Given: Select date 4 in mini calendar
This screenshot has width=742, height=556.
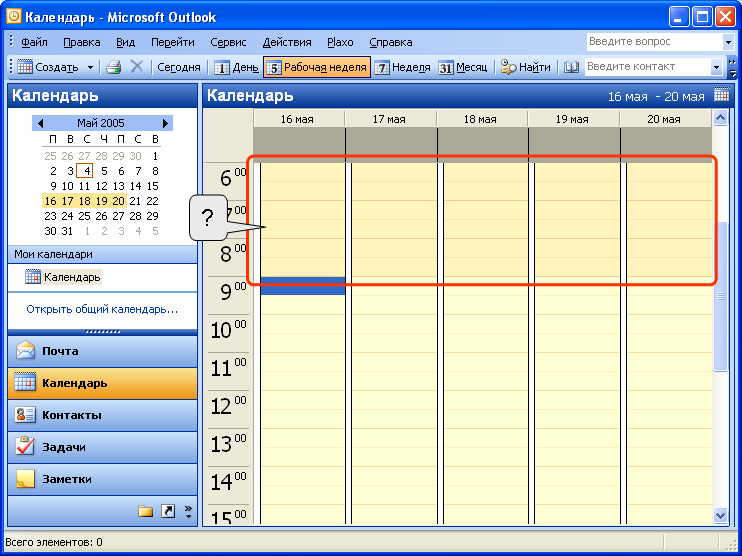Looking at the screenshot, I should (x=85, y=171).
